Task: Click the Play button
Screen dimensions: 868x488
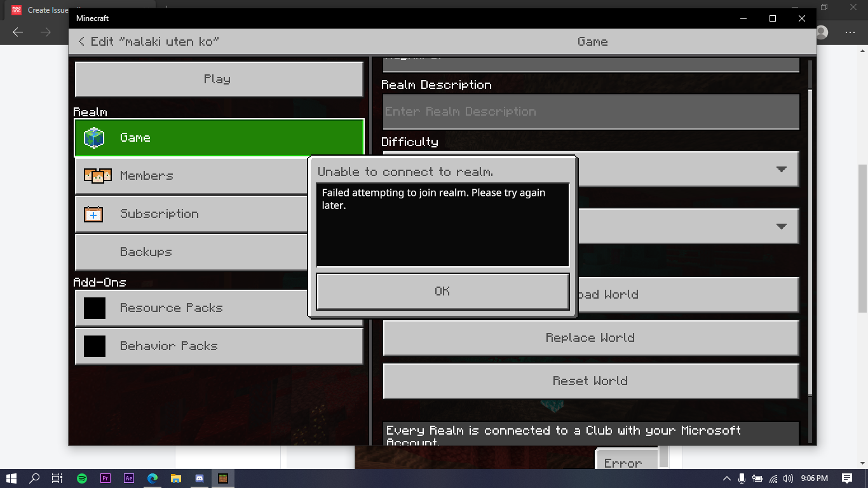Action: pos(219,79)
